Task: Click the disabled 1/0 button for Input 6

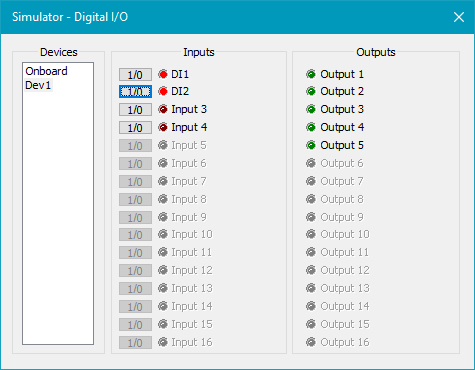Action: [x=135, y=164]
